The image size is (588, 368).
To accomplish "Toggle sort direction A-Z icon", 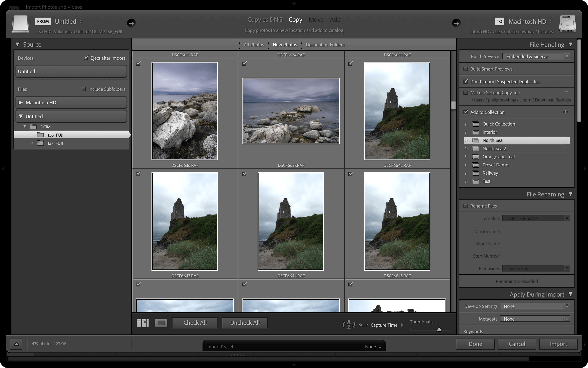I will (x=349, y=325).
